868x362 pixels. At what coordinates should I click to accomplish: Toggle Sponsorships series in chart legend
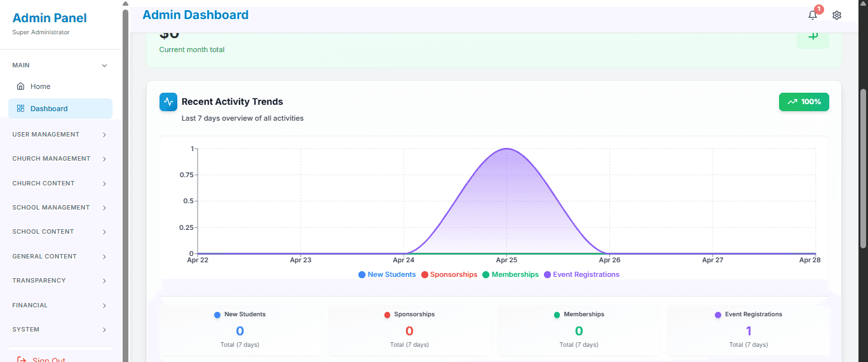[x=449, y=274]
